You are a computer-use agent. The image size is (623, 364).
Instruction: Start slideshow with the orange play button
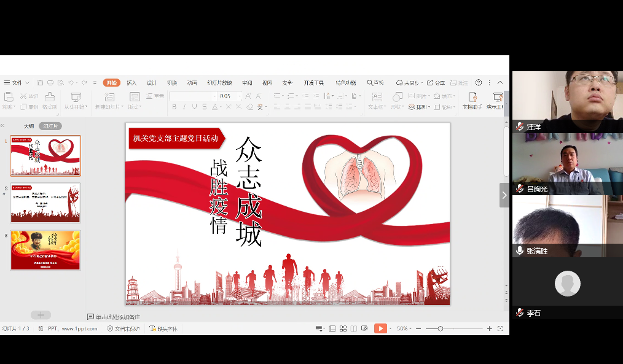[x=380, y=328]
